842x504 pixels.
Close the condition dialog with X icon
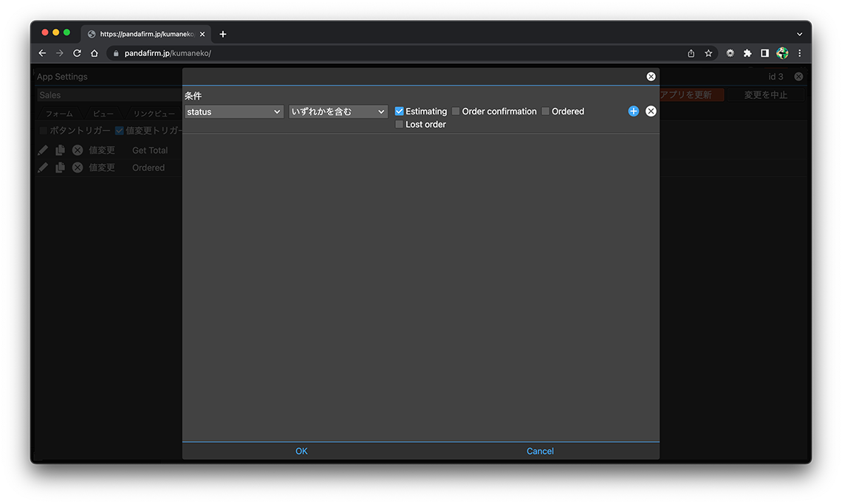pyautogui.click(x=651, y=77)
